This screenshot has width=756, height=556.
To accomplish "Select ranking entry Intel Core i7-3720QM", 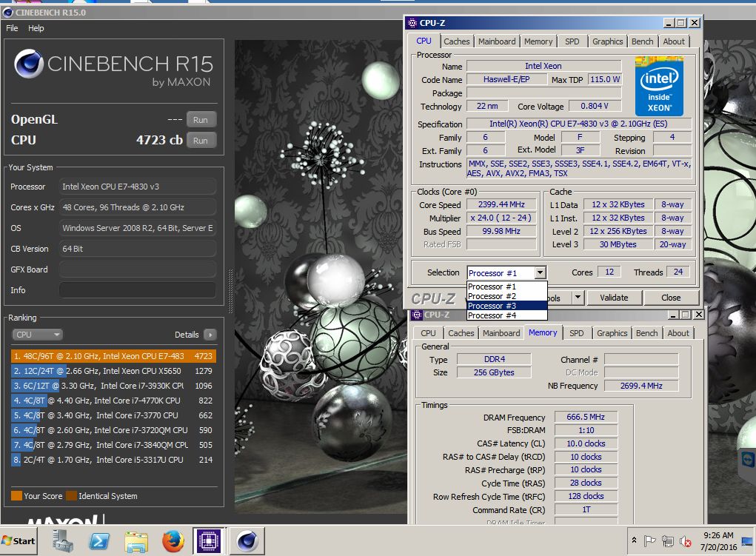I will tap(113, 430).
